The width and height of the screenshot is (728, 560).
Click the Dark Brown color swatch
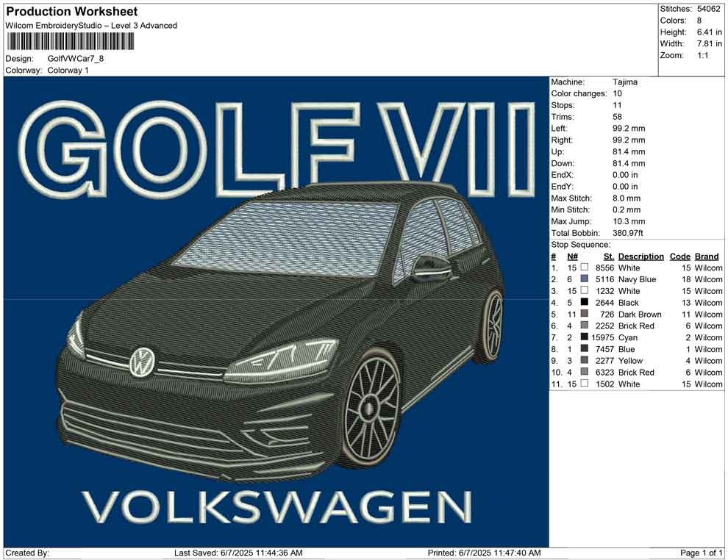(x=584, y=314)
